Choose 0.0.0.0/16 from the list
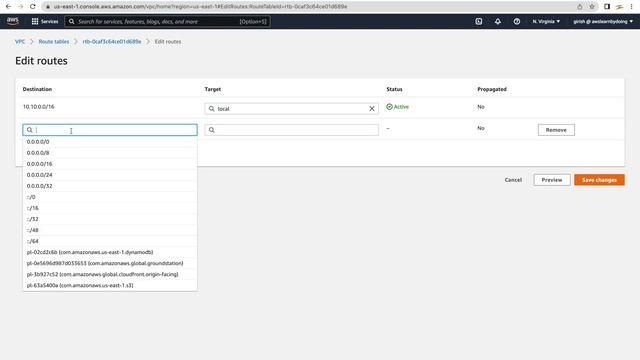Image resolution: width=640 pixels, height=360 pixels. tap(110, 164)
